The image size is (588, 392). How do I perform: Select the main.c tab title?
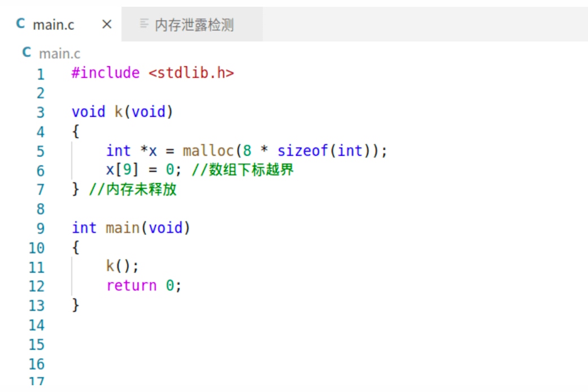coord(54,25)
